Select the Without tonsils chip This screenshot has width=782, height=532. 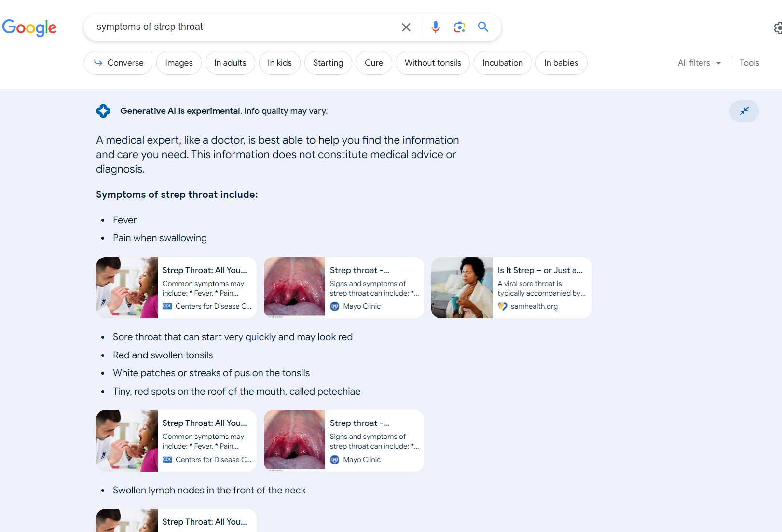pos(433,63)
